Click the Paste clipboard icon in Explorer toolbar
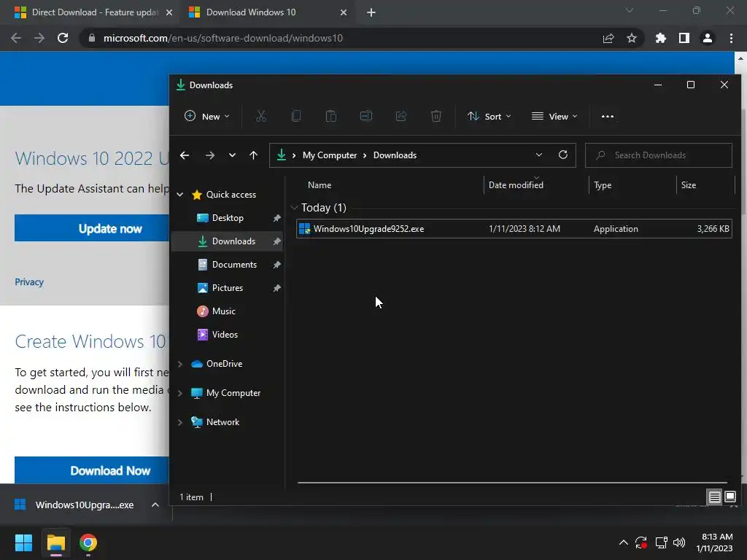 click(331, 116)
